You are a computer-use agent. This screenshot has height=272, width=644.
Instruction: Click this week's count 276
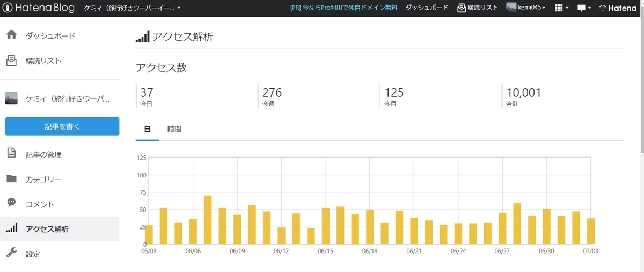(272, 92)
